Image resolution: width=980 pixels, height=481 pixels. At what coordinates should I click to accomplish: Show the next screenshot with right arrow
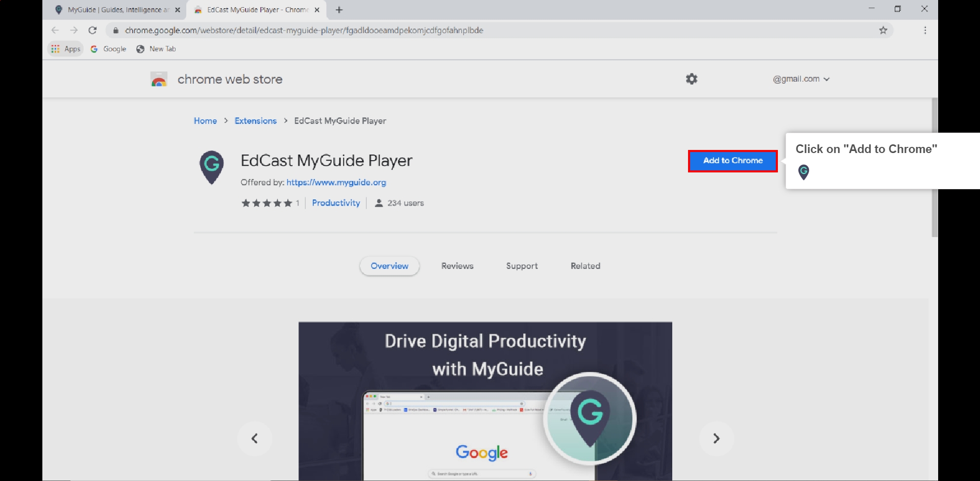pos(716,438)
